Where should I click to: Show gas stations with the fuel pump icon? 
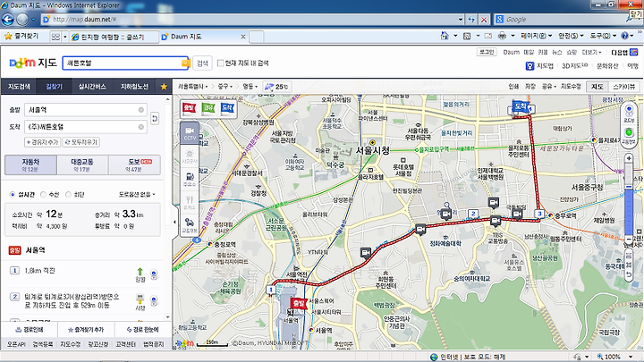pyautogui.click(x=190, y=180)
